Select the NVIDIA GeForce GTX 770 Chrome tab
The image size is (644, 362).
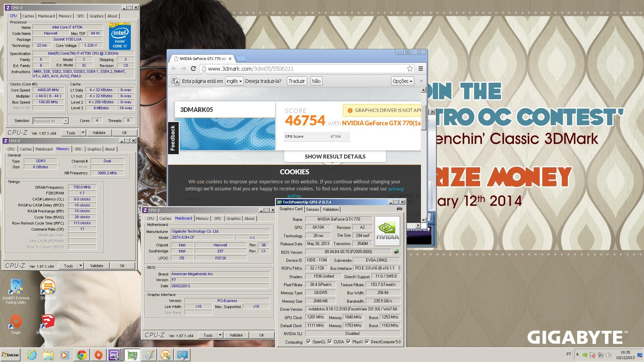pyautogui.click(x=202, y=58)
